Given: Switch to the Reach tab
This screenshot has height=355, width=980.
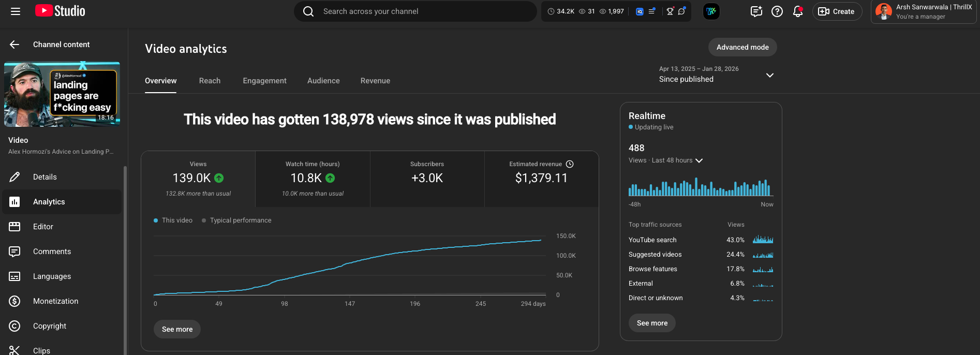Looking at the screenshot, I should [x=210, y=81].
